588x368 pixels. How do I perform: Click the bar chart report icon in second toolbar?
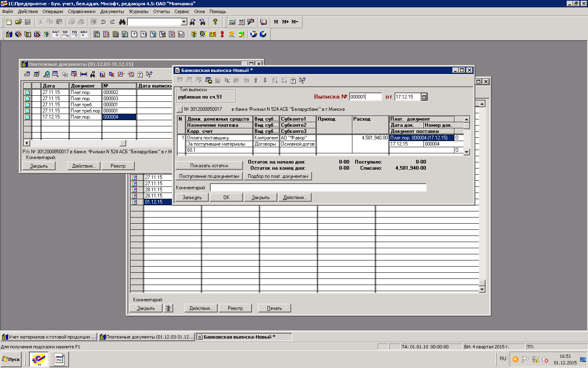tap(181, 34)
